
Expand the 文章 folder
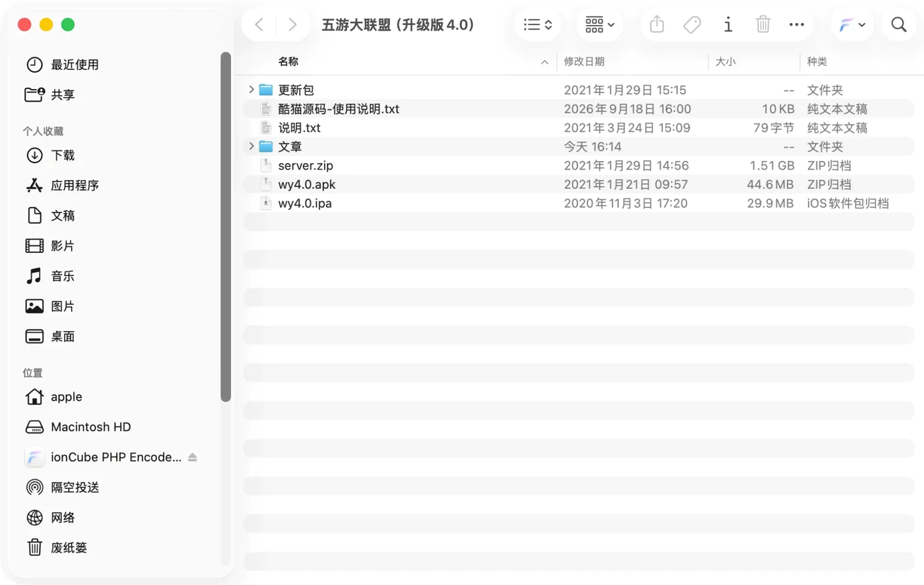251,147
